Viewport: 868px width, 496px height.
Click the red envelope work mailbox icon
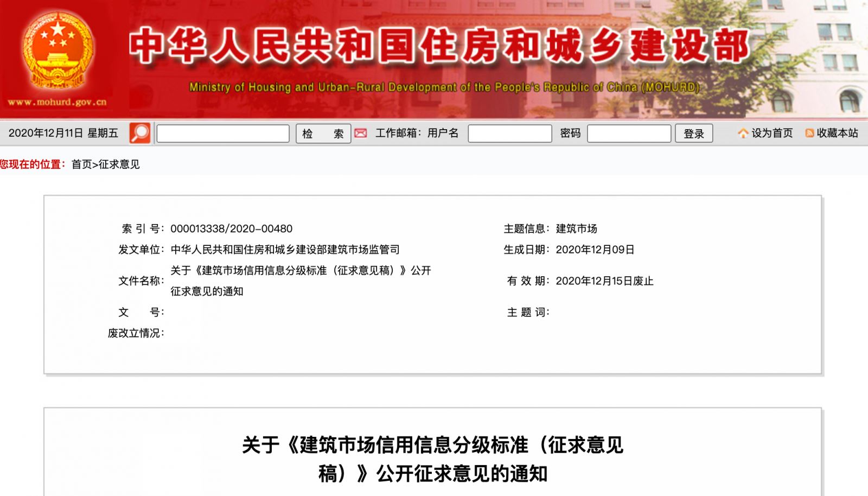coord(361,133)
